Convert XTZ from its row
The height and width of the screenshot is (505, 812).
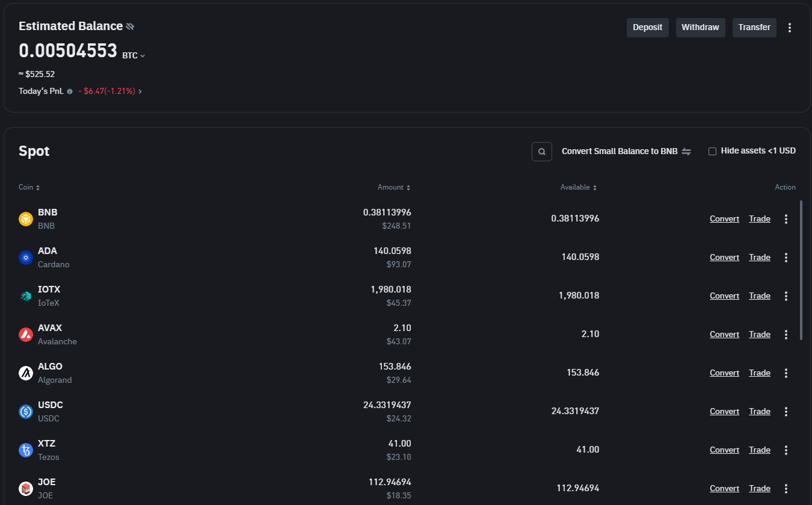[724, 450]
